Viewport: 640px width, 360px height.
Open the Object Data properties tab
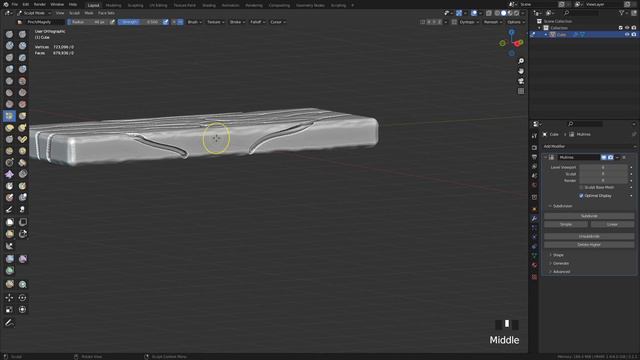tap(534, 256)
